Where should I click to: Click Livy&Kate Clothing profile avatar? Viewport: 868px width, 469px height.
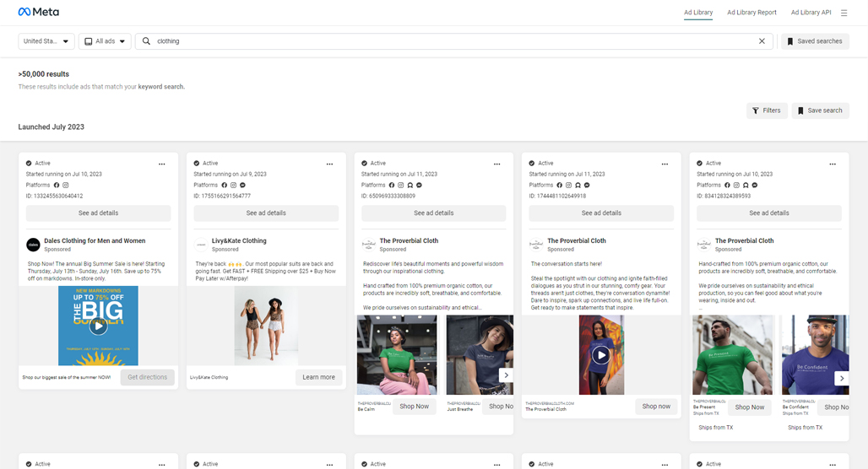201,245
